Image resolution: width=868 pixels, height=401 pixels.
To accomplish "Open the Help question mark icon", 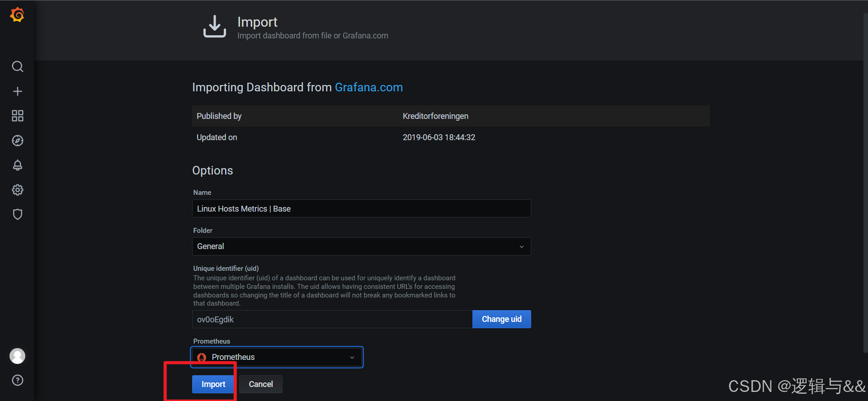I will (17, 380).
